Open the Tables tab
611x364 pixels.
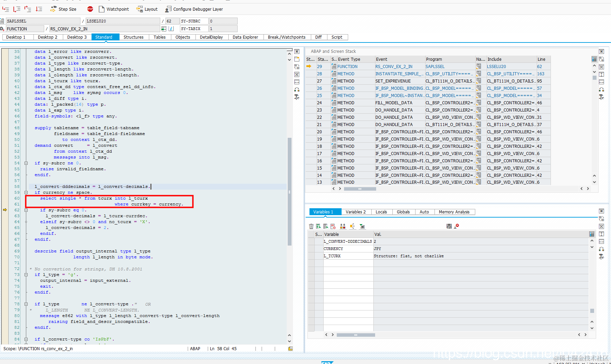pyautogui.click(x=160, y=37)
